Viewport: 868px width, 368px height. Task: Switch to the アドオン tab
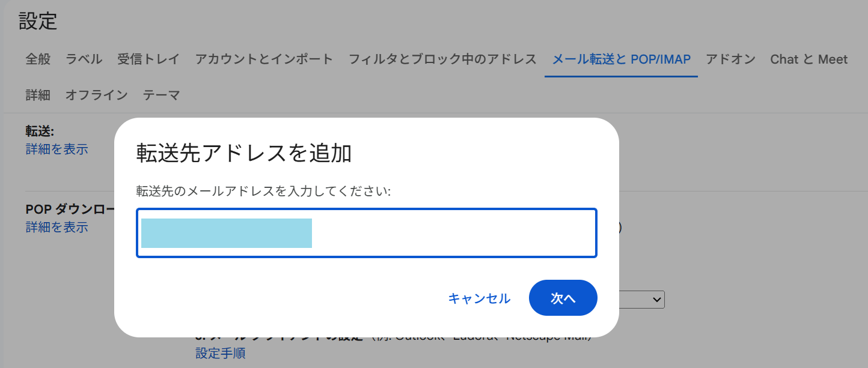[x=730, y=59]
